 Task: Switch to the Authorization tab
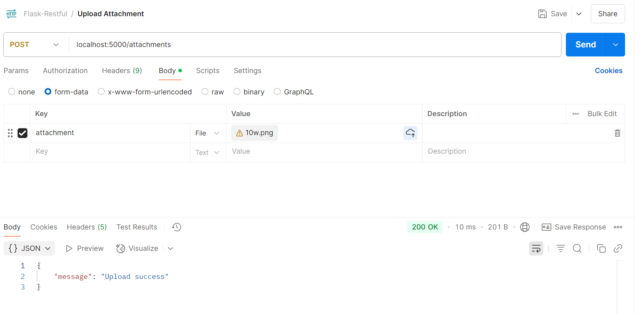65,71
